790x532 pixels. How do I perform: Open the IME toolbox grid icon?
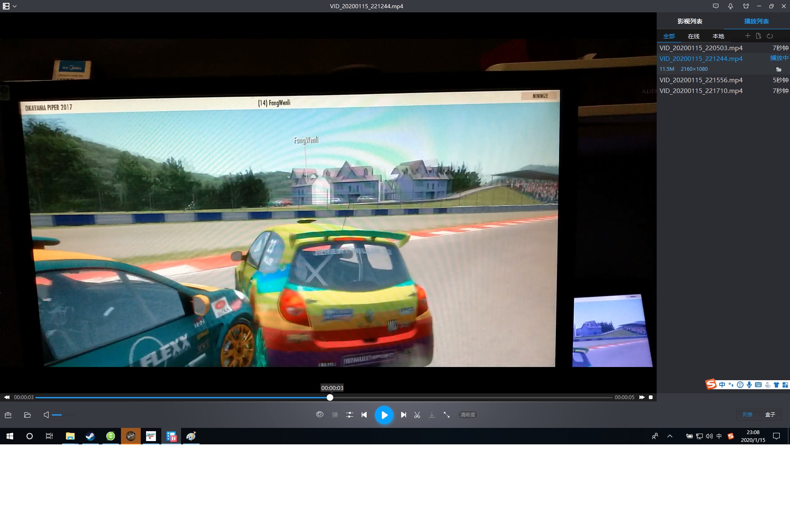[785, 385]
